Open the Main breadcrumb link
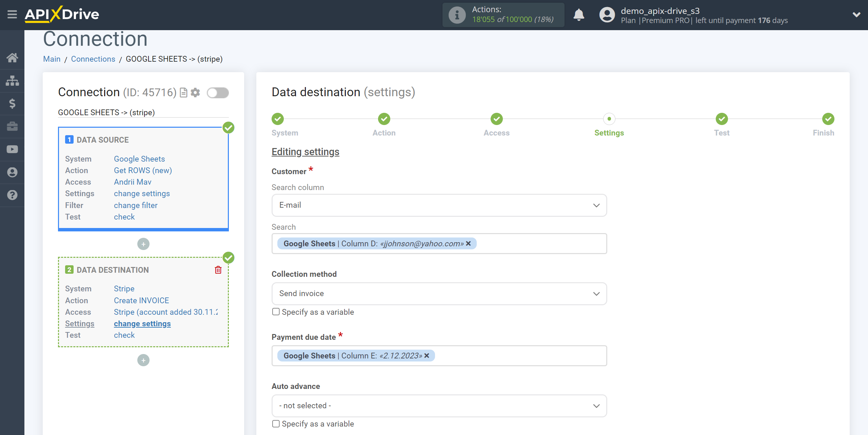The image size is (868, 435). (x=52, y=59)
